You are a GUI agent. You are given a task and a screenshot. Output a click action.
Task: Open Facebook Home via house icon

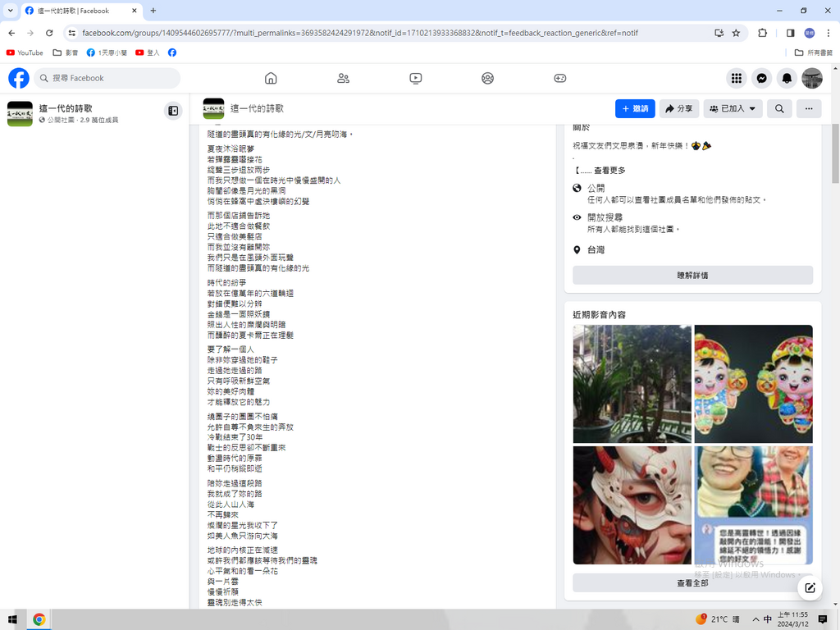click(271, 78)
